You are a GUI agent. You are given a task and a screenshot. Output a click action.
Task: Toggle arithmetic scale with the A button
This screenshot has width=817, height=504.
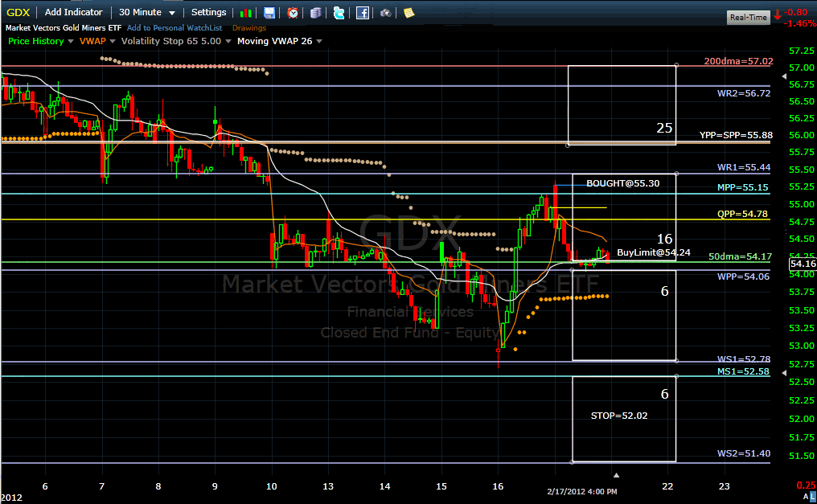[x=807, y=497]
